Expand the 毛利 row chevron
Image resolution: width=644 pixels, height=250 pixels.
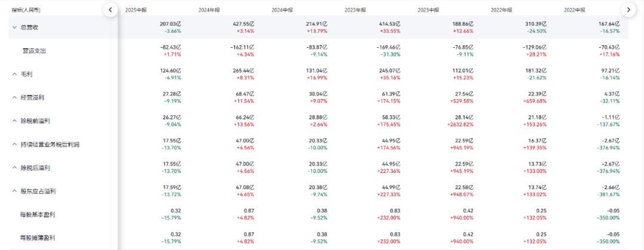tap(15, 74)
